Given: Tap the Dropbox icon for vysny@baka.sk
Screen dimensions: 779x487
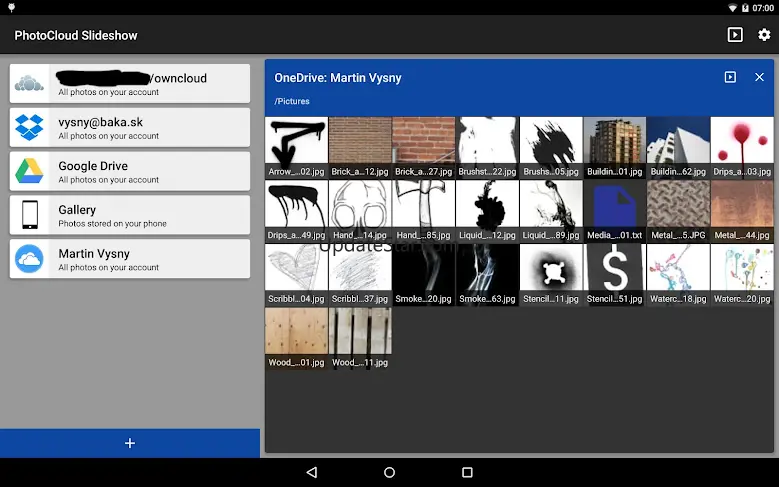Looking at the screenshot, I should (x=29, y=127).
